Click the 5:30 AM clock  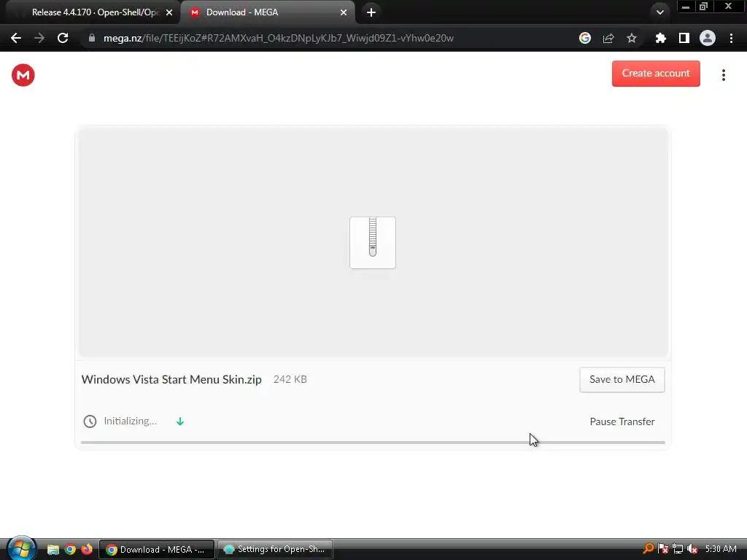pyautogui.click(x=721, y=549)
